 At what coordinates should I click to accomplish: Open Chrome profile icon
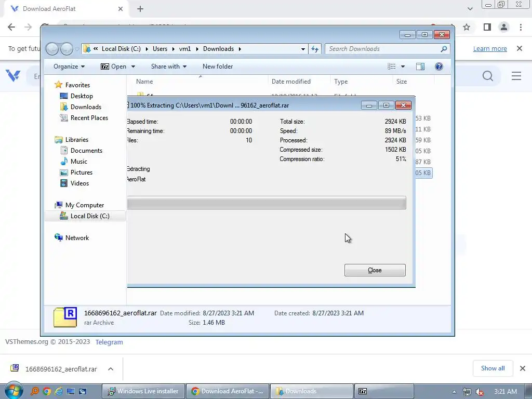click(504, 27)
